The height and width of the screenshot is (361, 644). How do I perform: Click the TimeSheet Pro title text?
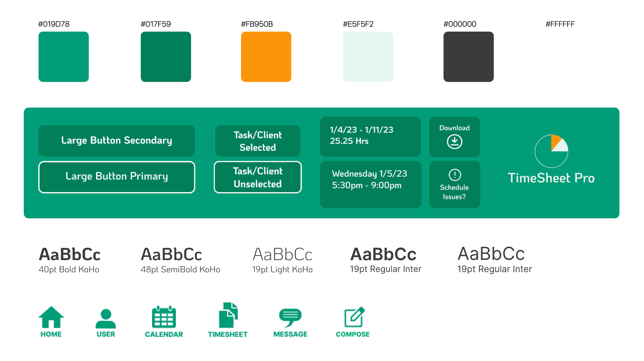[x=551, y=178]
